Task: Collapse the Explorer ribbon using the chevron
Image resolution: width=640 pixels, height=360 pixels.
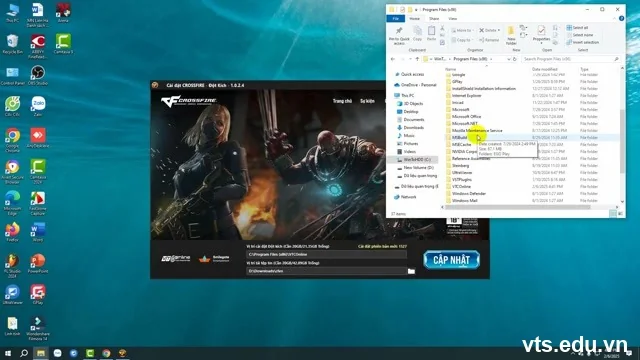Action: coord(614,19)
